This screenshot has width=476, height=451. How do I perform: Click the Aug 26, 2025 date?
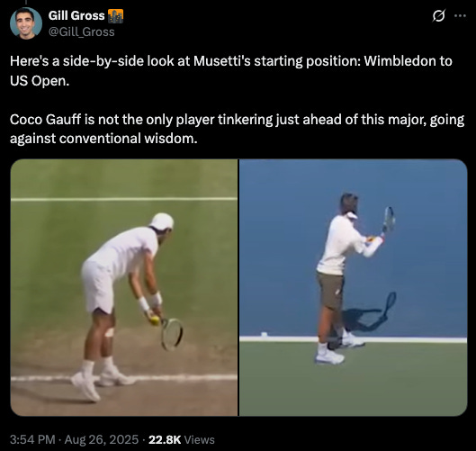pyautogui.click(x=102, y=440)
